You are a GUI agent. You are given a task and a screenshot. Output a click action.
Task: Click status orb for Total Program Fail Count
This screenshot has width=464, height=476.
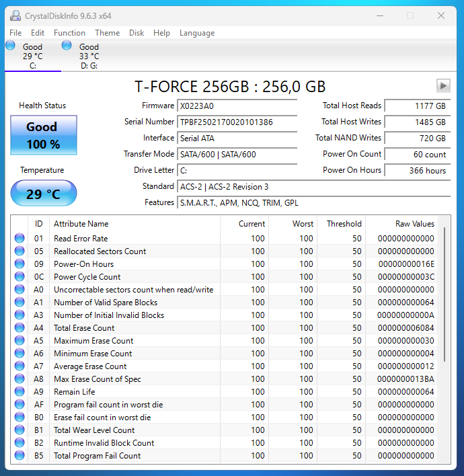pyautogui.click(x=20, y=455)
